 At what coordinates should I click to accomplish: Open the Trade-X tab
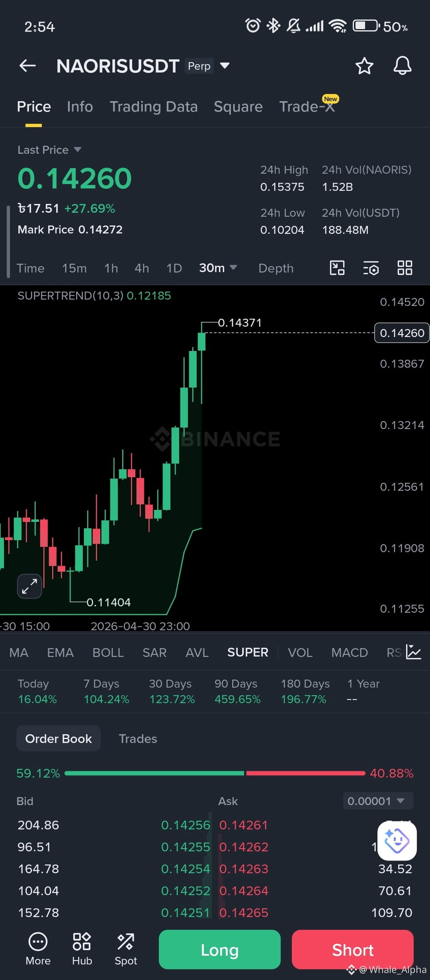pyautogui.click(x=307, y=107)
